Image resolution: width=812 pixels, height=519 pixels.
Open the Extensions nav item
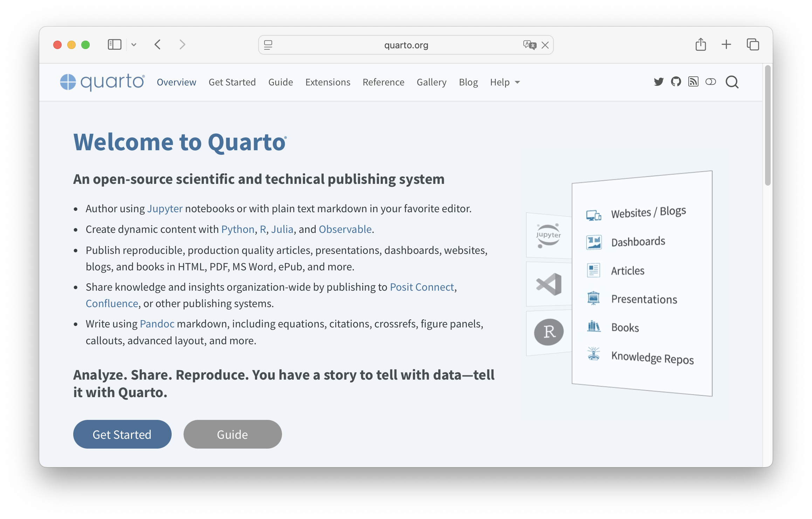pyautogui.click(x=328, y=82)
